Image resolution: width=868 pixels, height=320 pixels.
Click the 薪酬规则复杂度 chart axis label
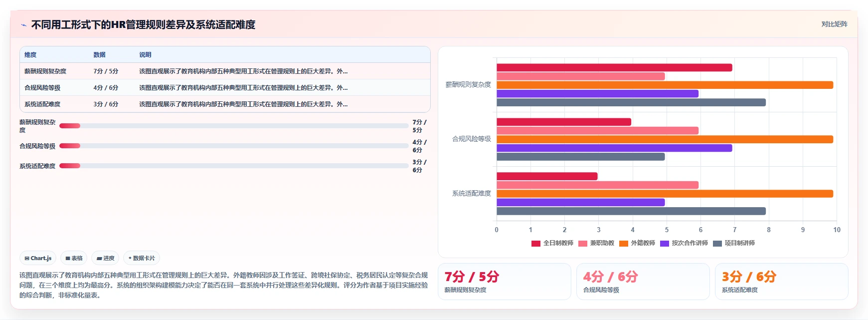[468, 85]
